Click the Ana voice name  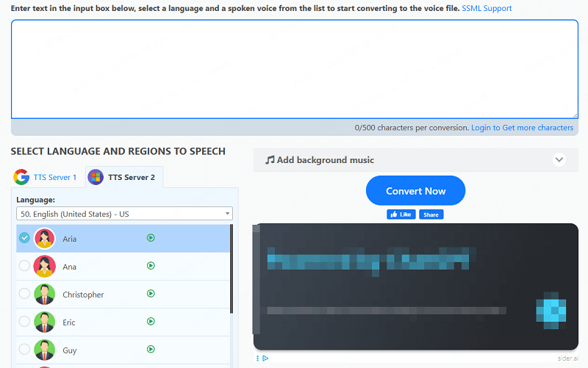click(69, 267)
